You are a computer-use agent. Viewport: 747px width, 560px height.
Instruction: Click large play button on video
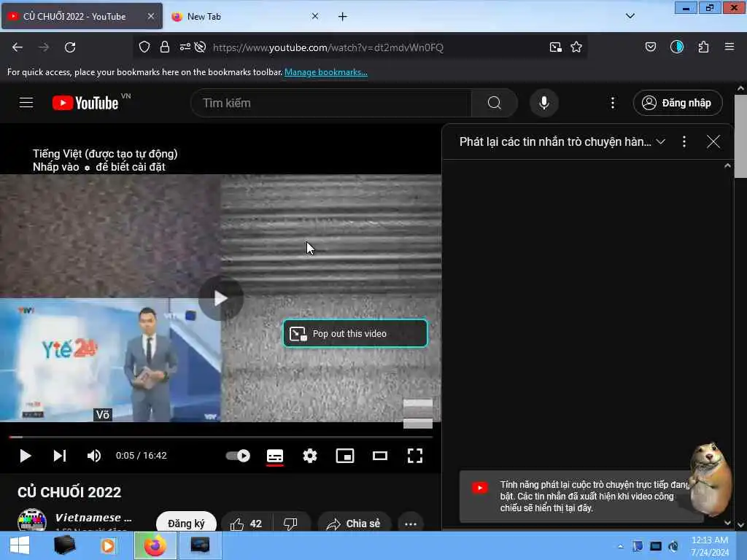[x=220, y=298]
